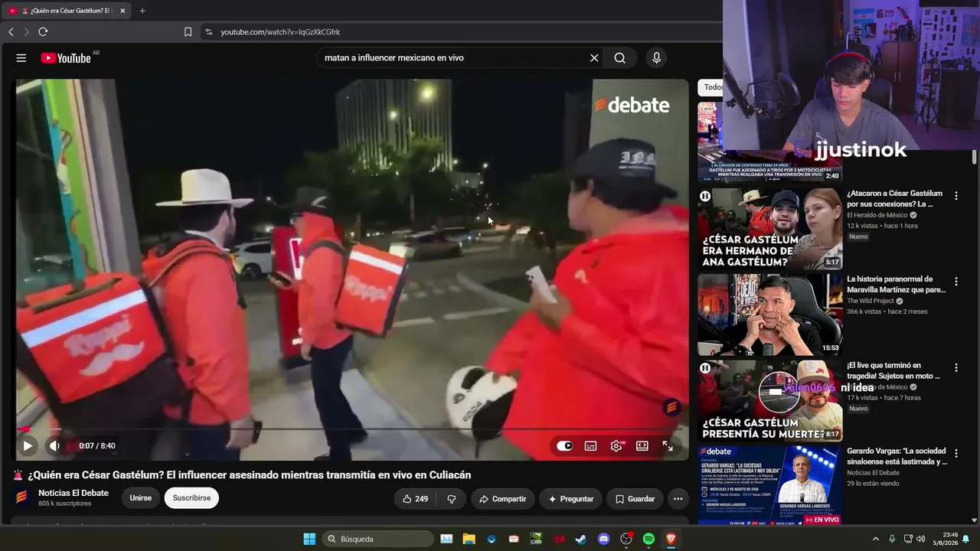Click the youtube.com address bar URL

click(280, 32)
